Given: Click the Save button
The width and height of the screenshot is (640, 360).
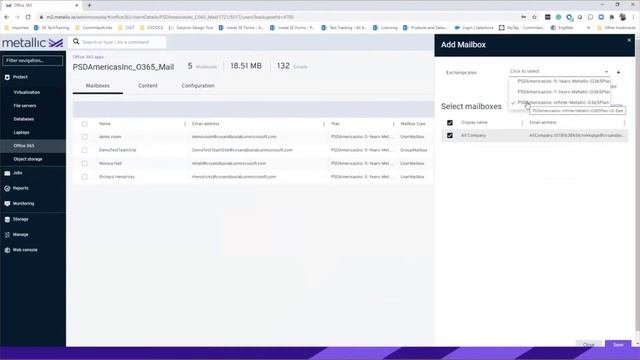Looking at the screenshot, I should click(618, 344).
